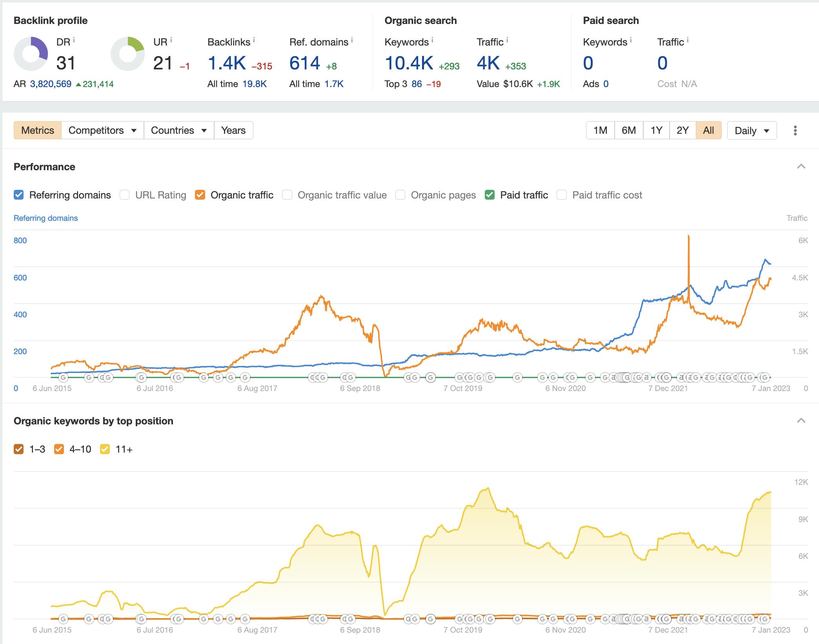Set the time range to 2Y
Viewport: 819px width, 644px height.
tap(682, 130)
